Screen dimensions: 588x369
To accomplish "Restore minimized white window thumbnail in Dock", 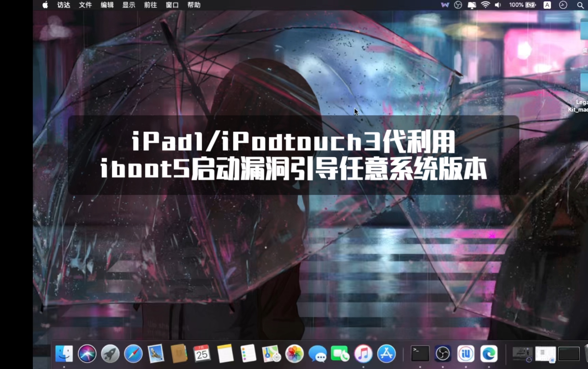I will 545,354.
